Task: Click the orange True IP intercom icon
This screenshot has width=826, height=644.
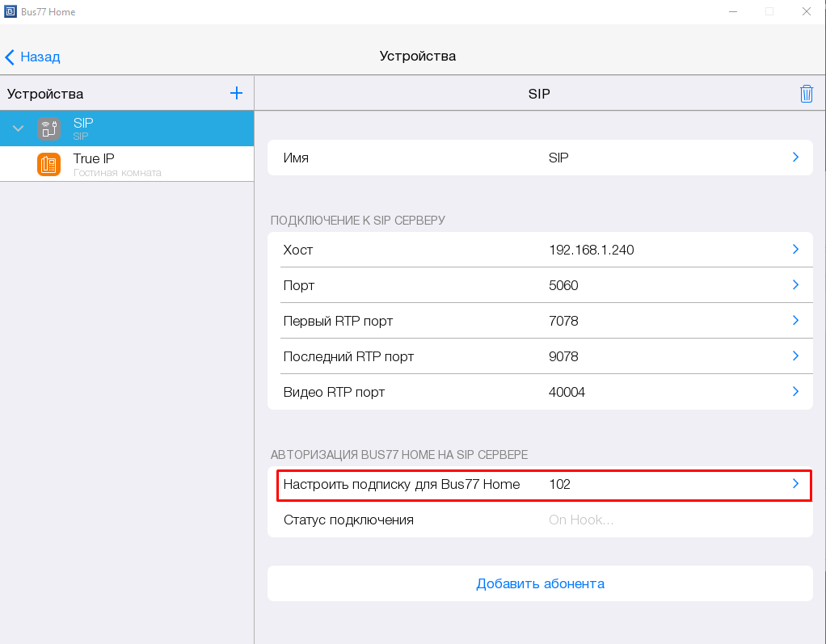Action: [48, 164]
